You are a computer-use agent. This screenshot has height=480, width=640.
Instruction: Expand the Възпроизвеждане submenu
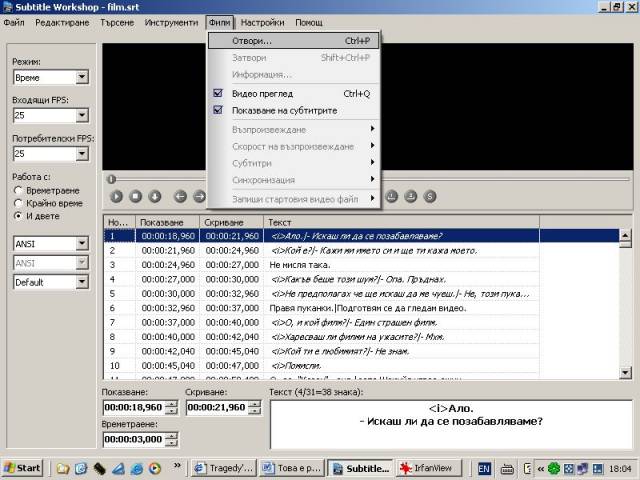coord(294,130)
